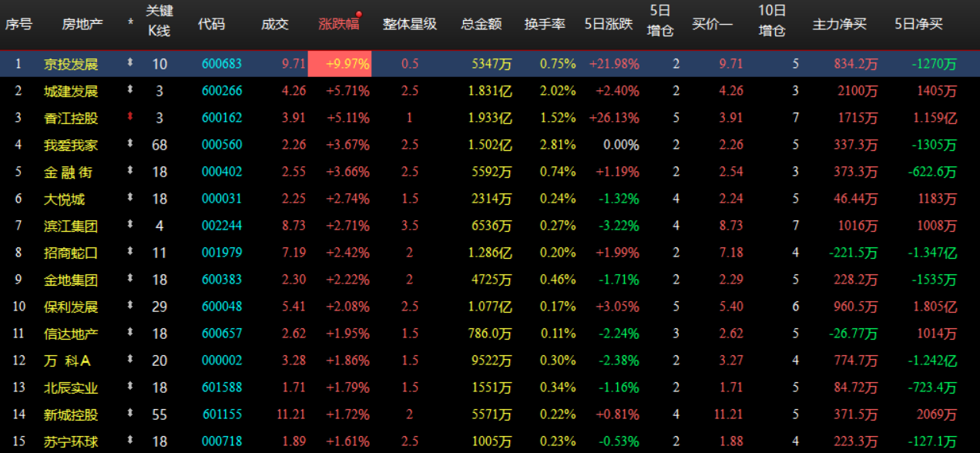This screenshot has width=980, height=453.
Task: Click the asterisk column header
Action: 130,24
